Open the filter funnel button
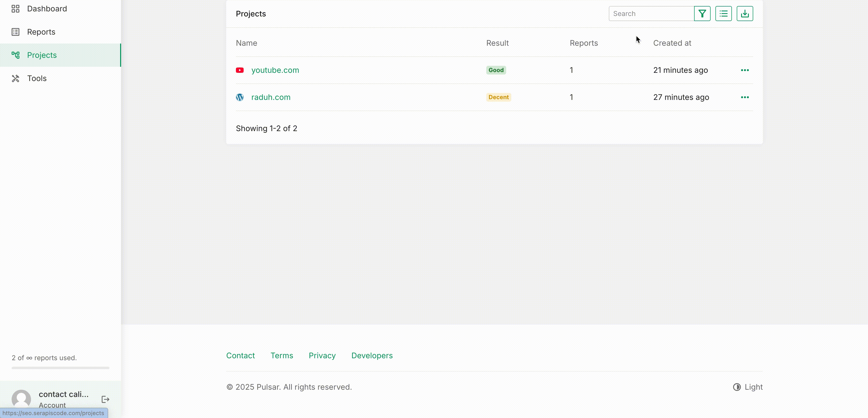868x418 pixels. pyautogui.click(x=702, y=14)
